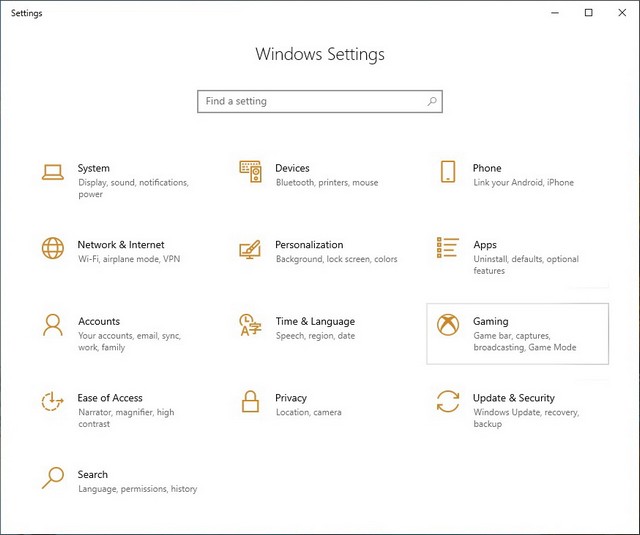Click 'Language, permissions, history' text
This screenshot has height=535, width=640.
pyautogui.click(x=138, y=489)
